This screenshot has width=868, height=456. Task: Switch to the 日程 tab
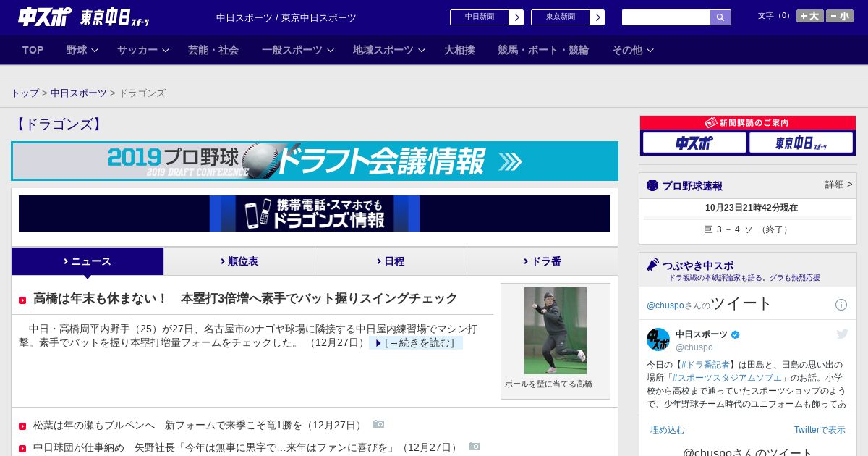tap(391, 261)
